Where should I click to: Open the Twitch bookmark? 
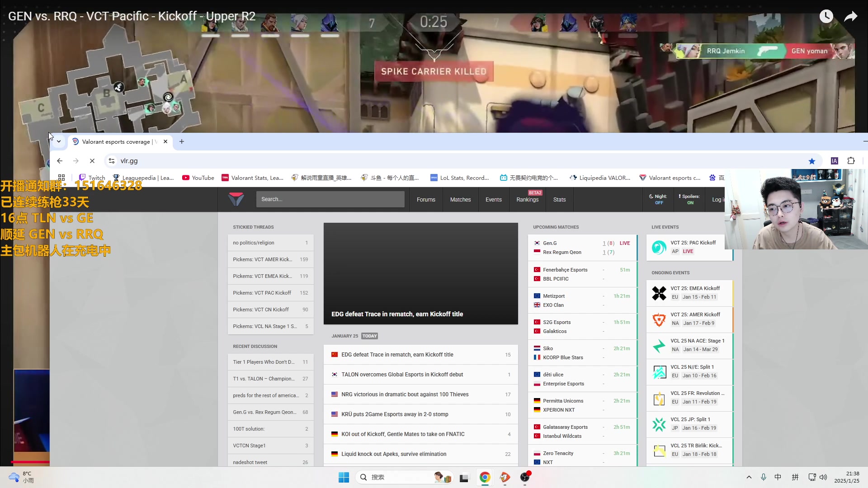coord(92,178)
